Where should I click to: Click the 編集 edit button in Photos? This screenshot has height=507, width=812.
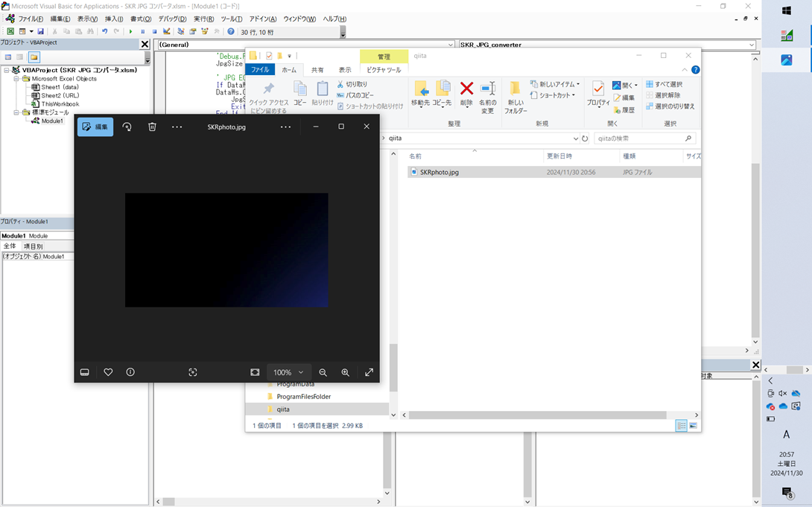(x=95, y=127)
